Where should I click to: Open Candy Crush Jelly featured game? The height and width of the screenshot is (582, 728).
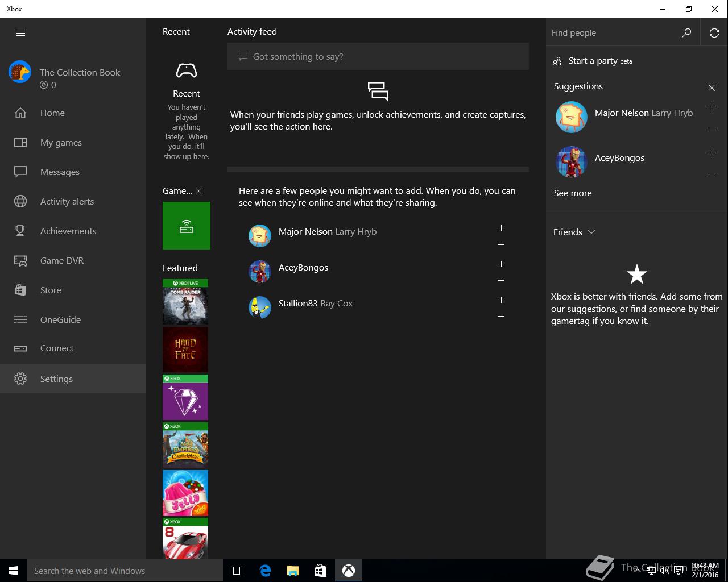click(x=185, y=493)
